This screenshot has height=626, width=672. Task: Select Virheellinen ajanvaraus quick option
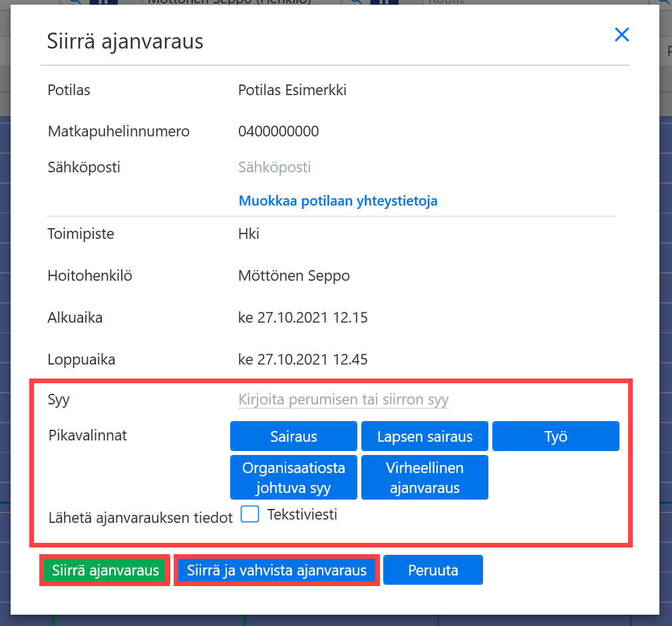pyautogui.click(x=424, y=478)
